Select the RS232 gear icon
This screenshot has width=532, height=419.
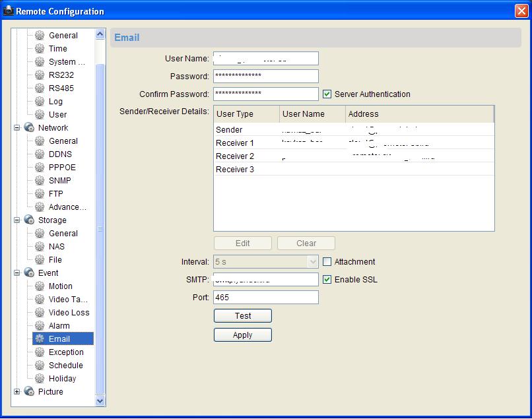40,75
